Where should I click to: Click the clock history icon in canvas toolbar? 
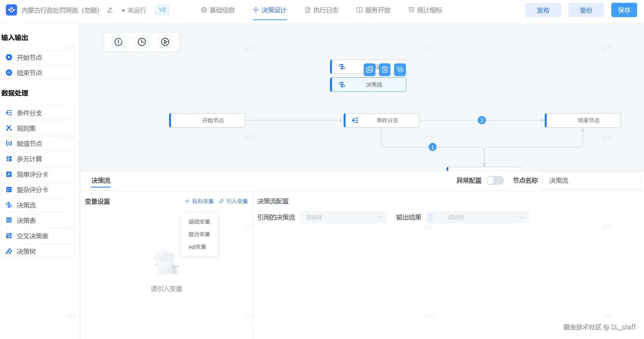pos(142,42)
